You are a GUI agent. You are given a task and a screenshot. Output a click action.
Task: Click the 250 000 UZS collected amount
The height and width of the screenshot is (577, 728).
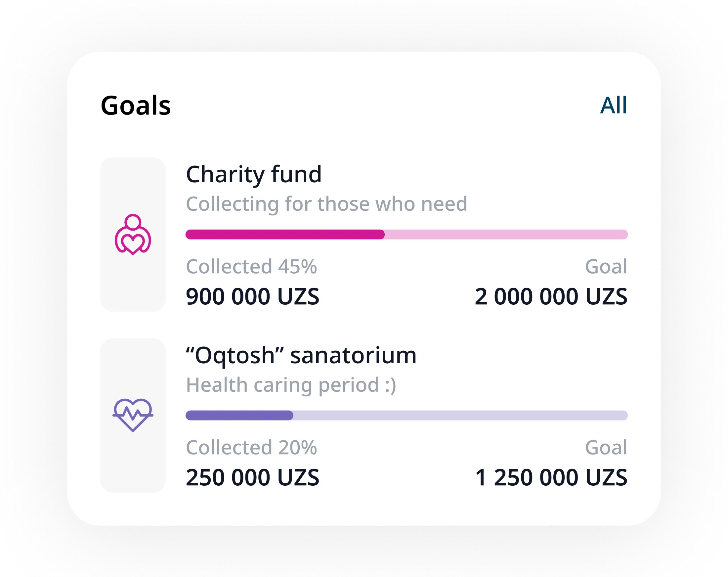point(253,478)
